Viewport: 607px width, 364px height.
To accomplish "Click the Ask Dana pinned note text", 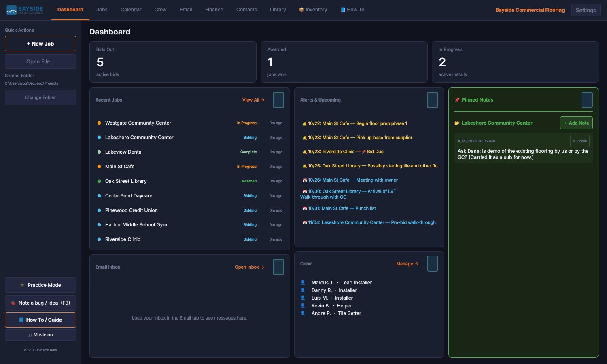I will coord(523,154).
